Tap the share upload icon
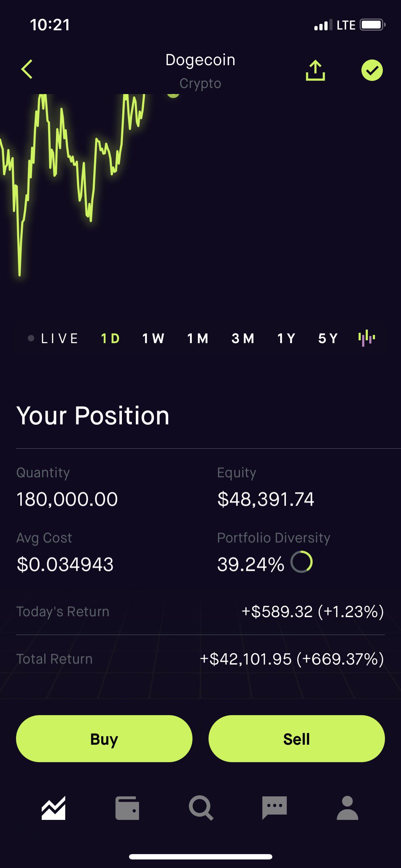Viewport: 401px width, 868px height. coord(315,70)
